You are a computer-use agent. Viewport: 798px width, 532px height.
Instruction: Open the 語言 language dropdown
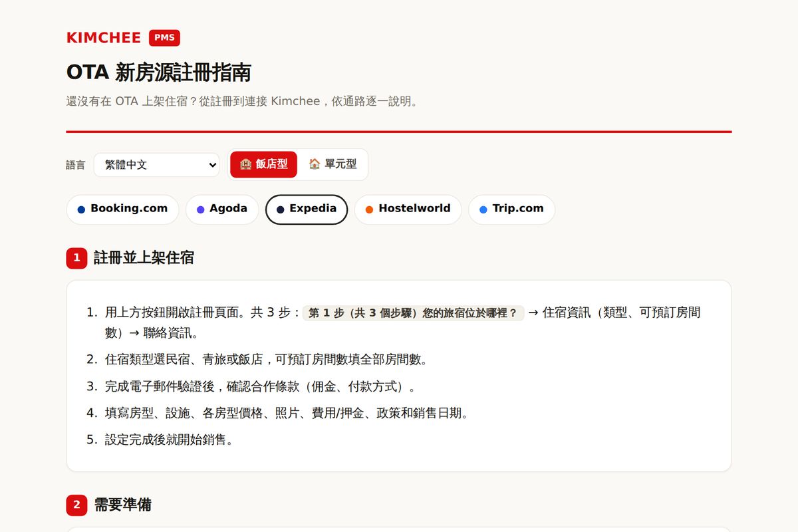(156, 165)
